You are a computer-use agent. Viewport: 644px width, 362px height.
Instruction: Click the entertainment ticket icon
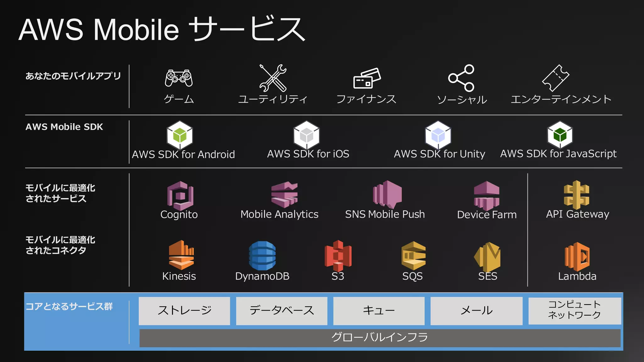(556, 78)
